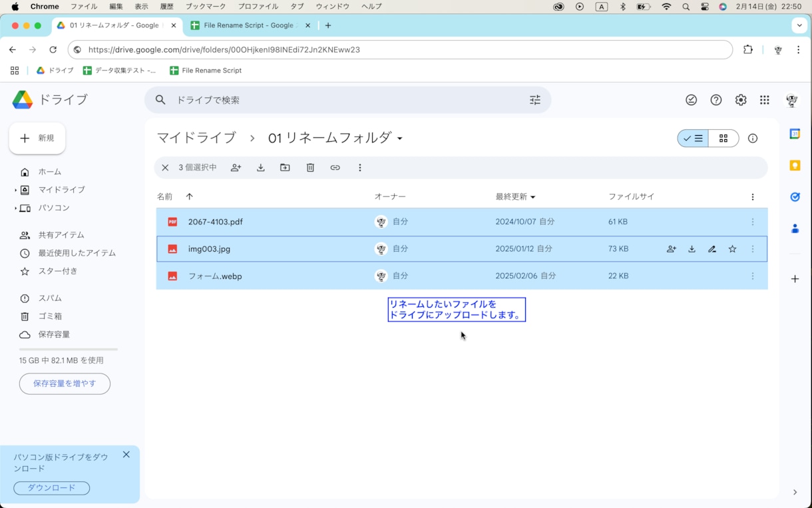Open the Chrome three-dot menu

click(x=798, y=50)
